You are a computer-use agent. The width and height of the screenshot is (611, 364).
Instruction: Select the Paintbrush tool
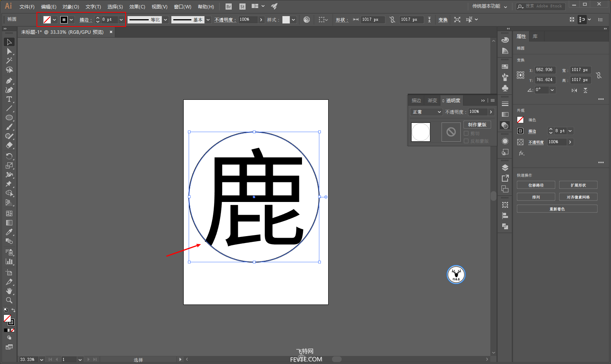point(9,127)
